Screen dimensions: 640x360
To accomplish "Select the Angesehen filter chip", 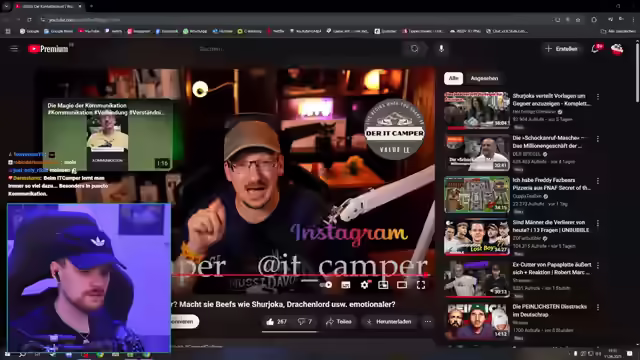I will 484,78.
